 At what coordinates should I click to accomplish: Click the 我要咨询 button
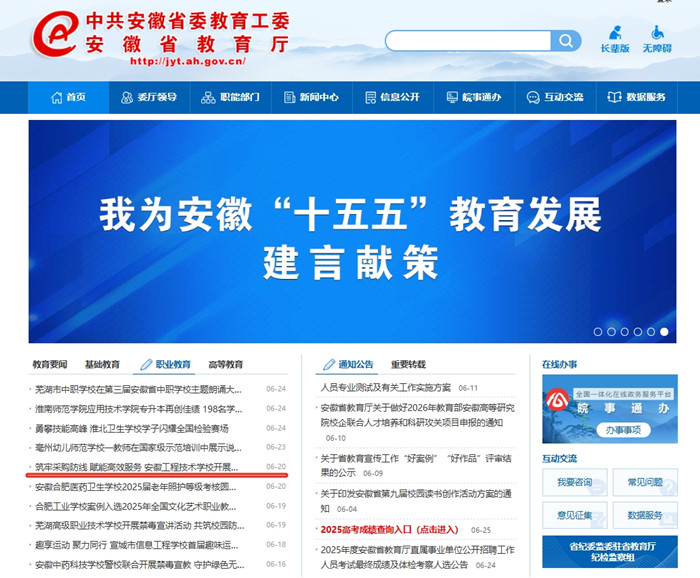pos(574,482)
